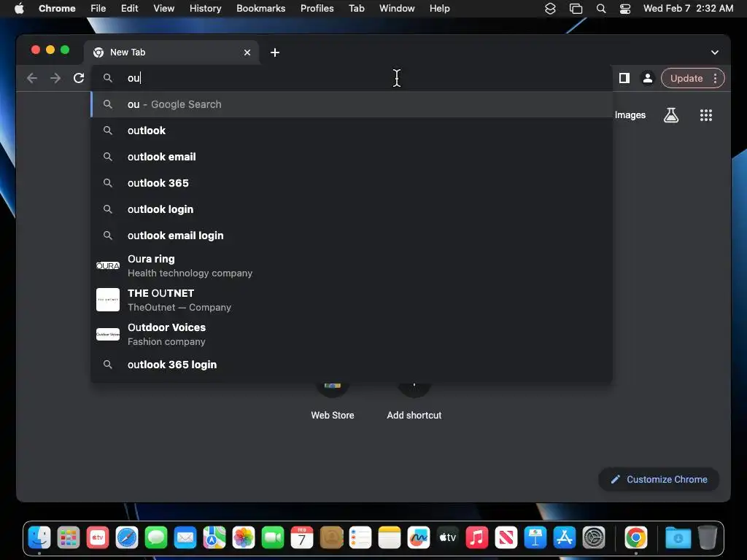Open a new tab with plus button
The image size is (747, 560).
(275, 52)
